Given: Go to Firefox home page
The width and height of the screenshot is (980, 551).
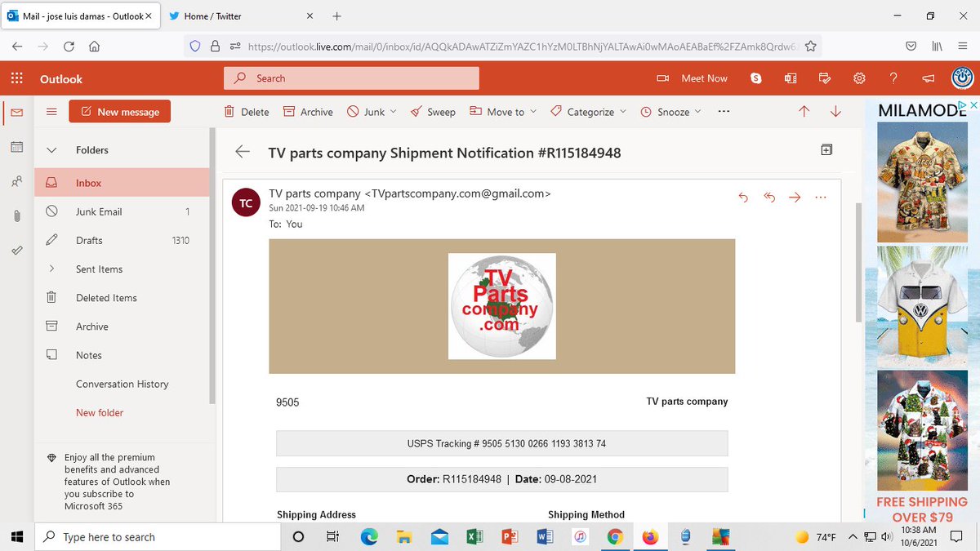Looking at the screenshot, I should pos(95,47).
